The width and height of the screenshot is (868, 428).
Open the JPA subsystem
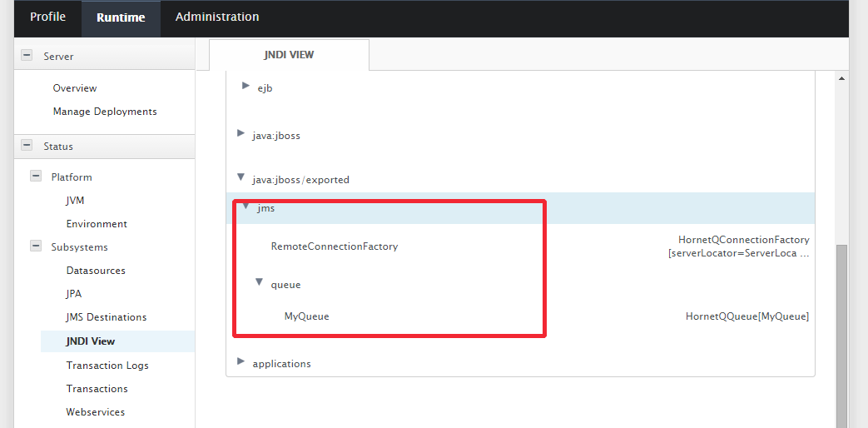[x=73, y=293]
